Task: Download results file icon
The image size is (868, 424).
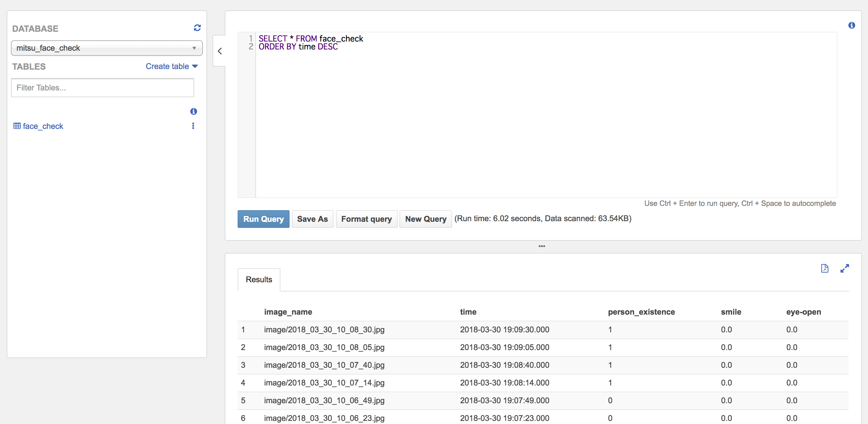Action: [825, 268]
